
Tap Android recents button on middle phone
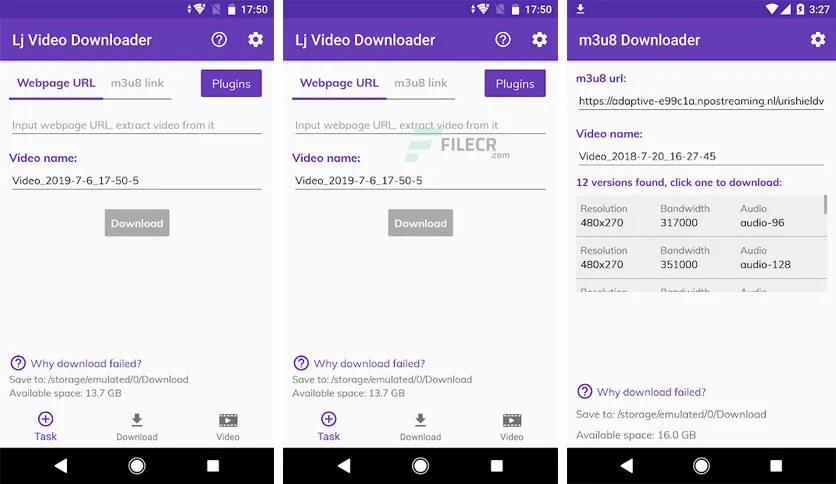coord(497,466)
